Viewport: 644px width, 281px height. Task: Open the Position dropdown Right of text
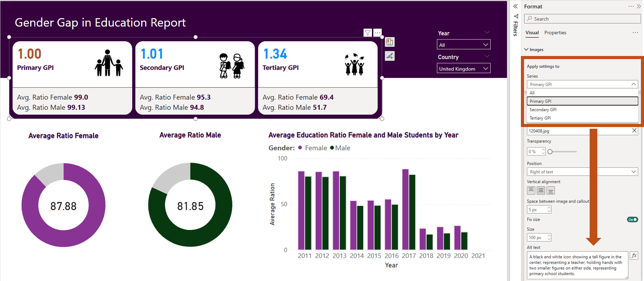[582, 172]
